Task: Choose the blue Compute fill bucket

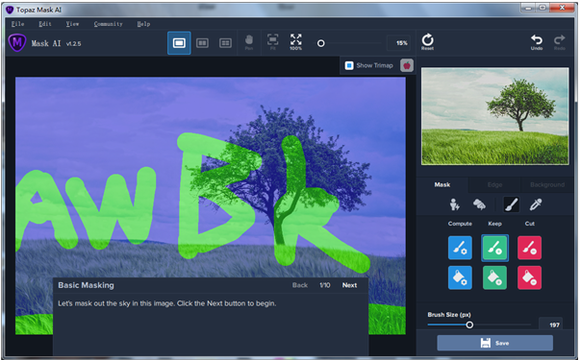Action: [x=460, y=277]
